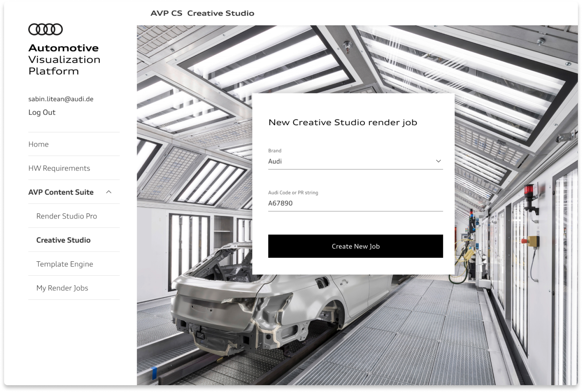Open Render Studio Pro
This screenshot has height=392, width=582.
[67, 216]
